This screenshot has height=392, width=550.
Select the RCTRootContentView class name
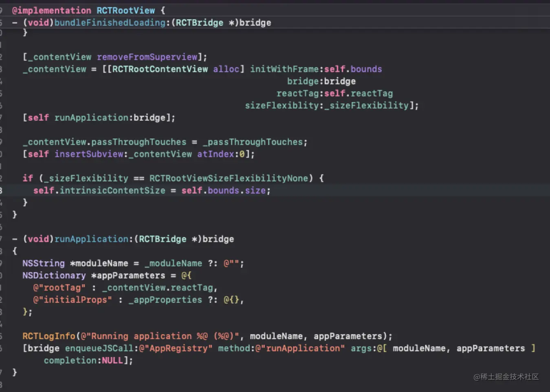[160, 69]
